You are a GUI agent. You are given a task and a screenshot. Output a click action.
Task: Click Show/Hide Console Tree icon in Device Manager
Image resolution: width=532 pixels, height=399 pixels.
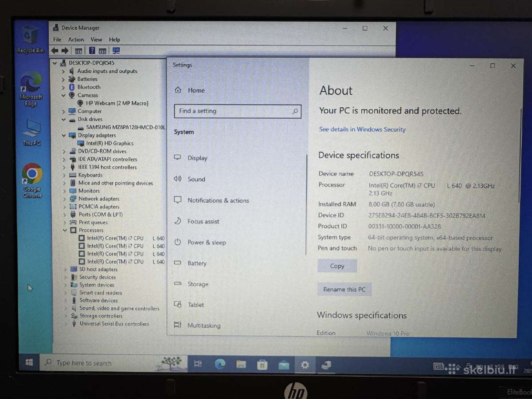tap(78, 51)
